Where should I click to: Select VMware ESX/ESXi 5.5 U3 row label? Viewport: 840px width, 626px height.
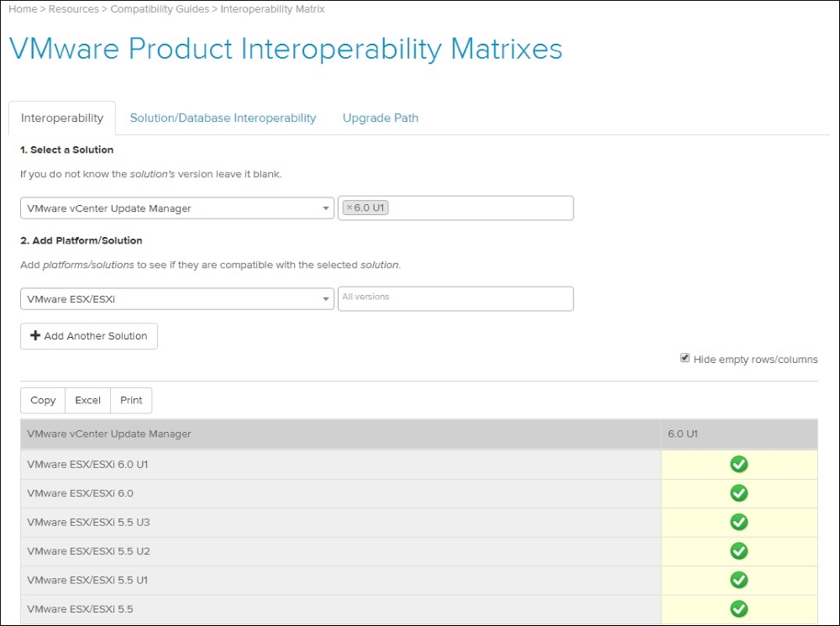88,522
